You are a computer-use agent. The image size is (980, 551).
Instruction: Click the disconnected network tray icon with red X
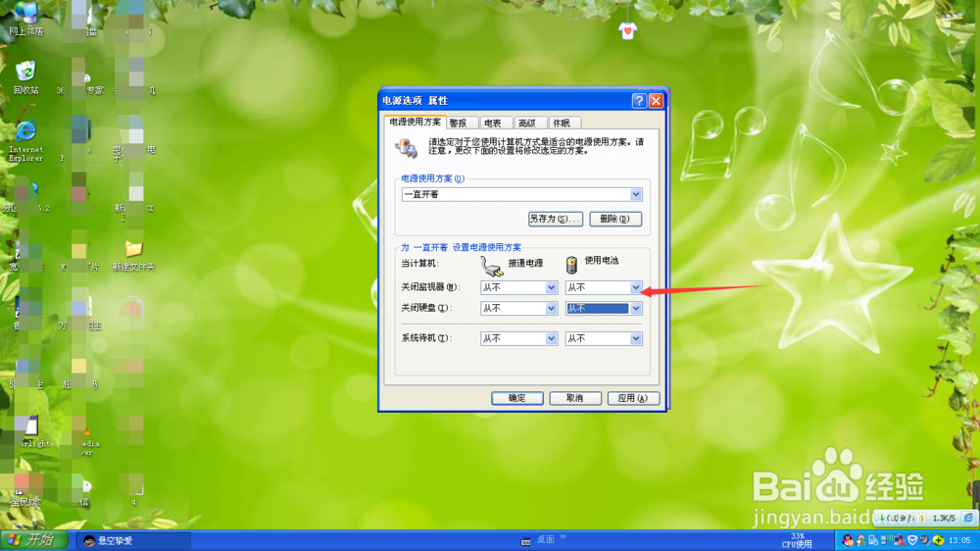900,540
